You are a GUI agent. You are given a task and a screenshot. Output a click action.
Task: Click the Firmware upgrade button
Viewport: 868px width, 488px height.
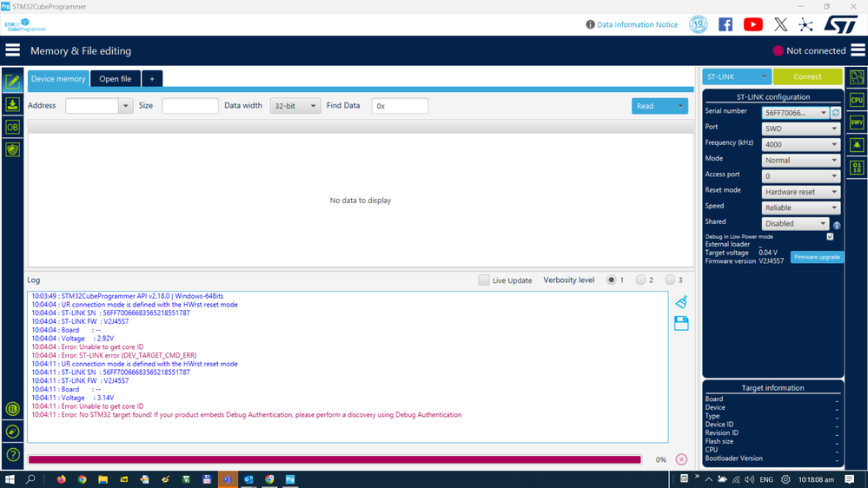click(817, 257)
